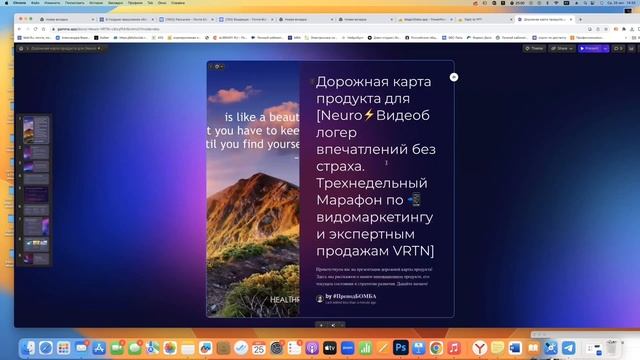The width and height of the screenshot is (640, 360).
Task: Select last slide thumbnail in filmstrip
Action: (36, 259)
